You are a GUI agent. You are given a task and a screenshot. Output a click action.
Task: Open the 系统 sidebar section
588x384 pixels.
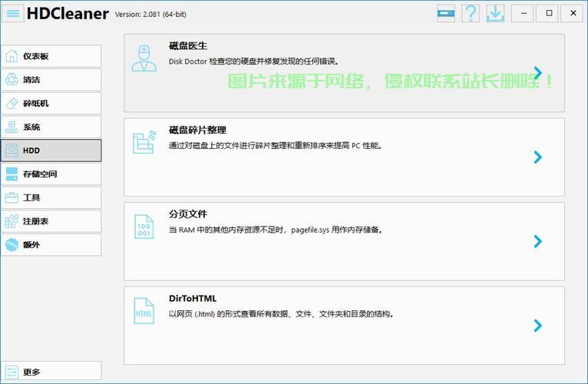(51, 127)
